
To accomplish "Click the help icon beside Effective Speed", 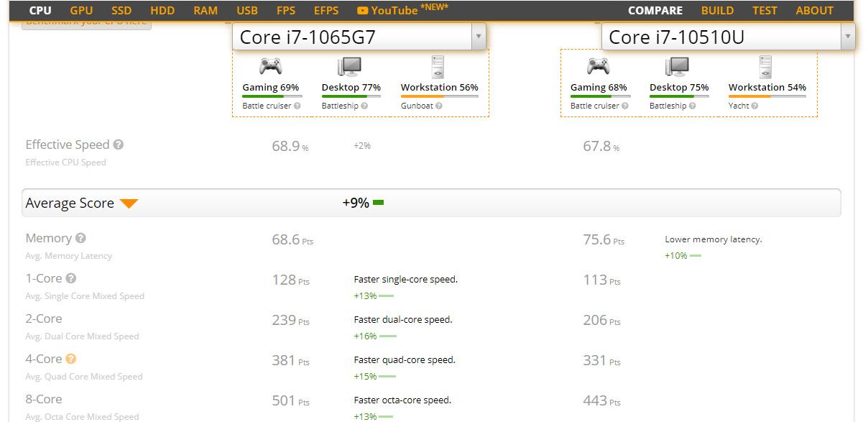I will [x=119, y=145].
